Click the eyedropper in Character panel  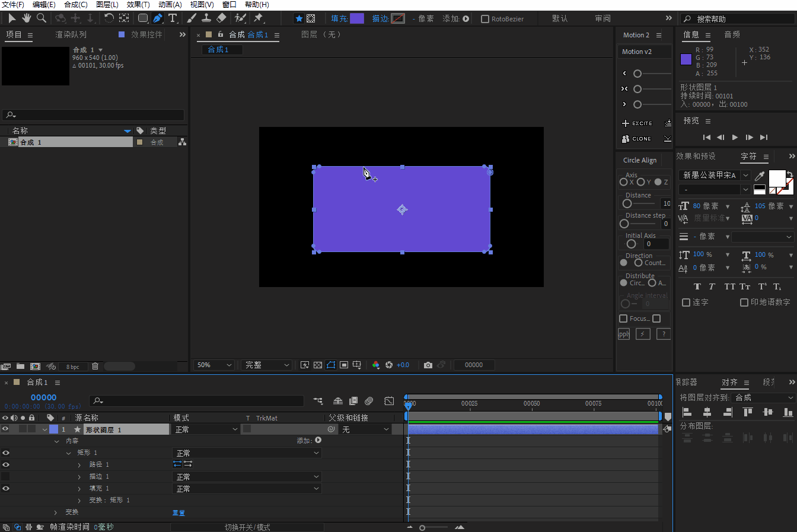click(x=760, y=176)
